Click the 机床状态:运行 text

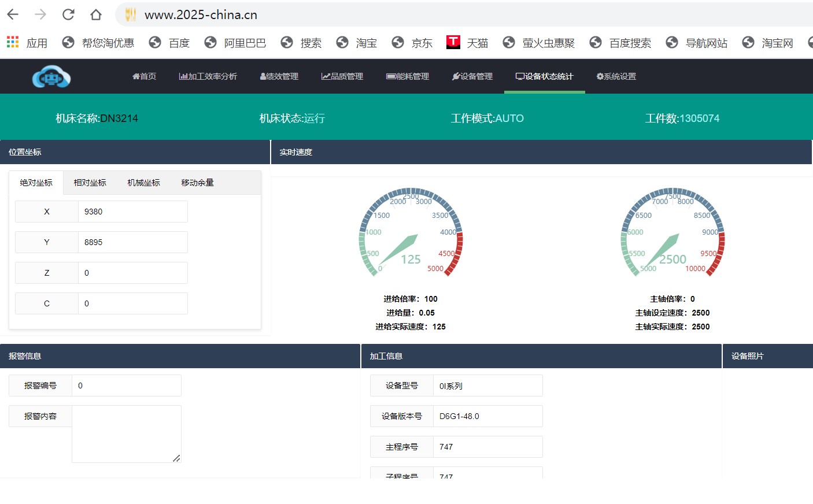[x=292, y=118]
